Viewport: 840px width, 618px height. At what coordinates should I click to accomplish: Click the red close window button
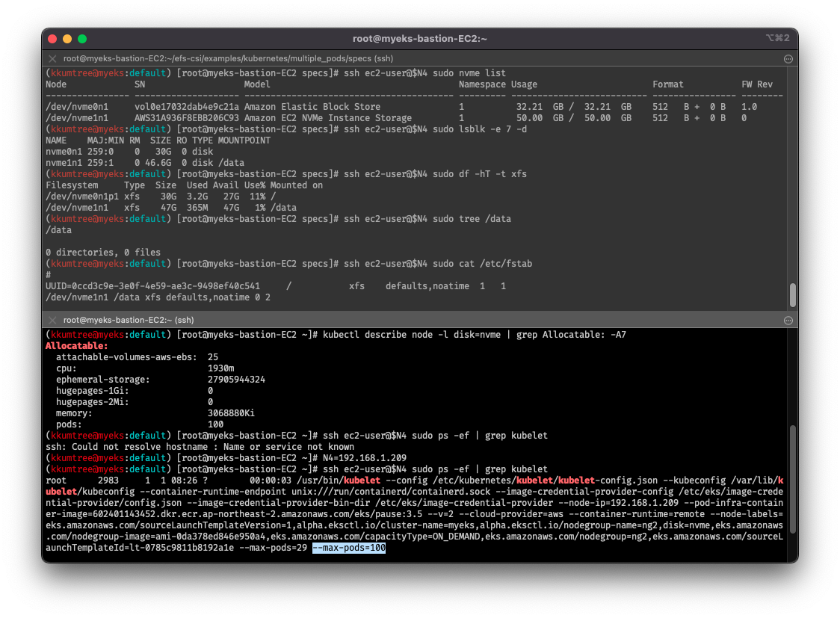click(x=52, y=39)
